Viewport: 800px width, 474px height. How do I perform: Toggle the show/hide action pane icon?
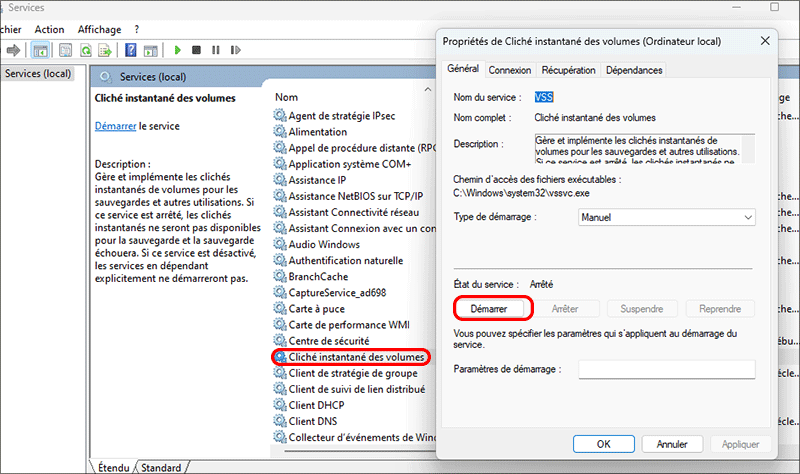(x=151, y=50)
